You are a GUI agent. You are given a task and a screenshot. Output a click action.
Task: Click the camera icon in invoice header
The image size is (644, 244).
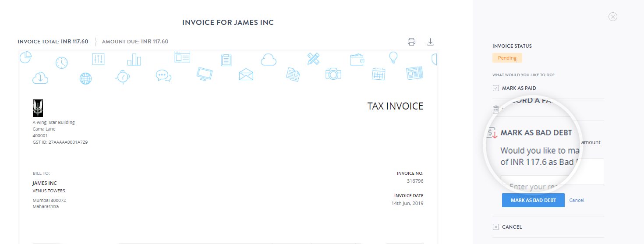tap(333, 74)
